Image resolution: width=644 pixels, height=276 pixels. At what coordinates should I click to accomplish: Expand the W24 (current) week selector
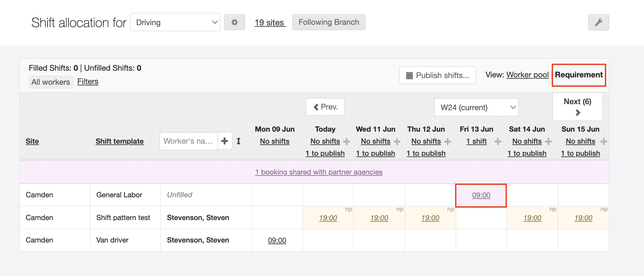pyautogui.click(x=476, y=107)
